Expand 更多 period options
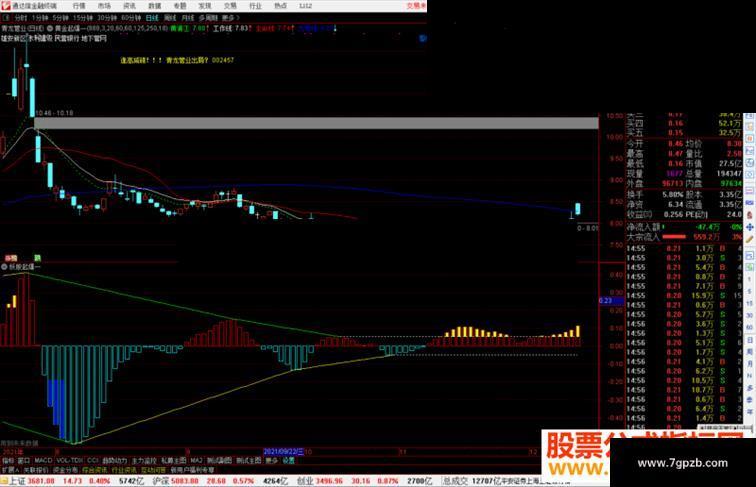The width and height of the screenshot is (756, 487). click(230, 18)
